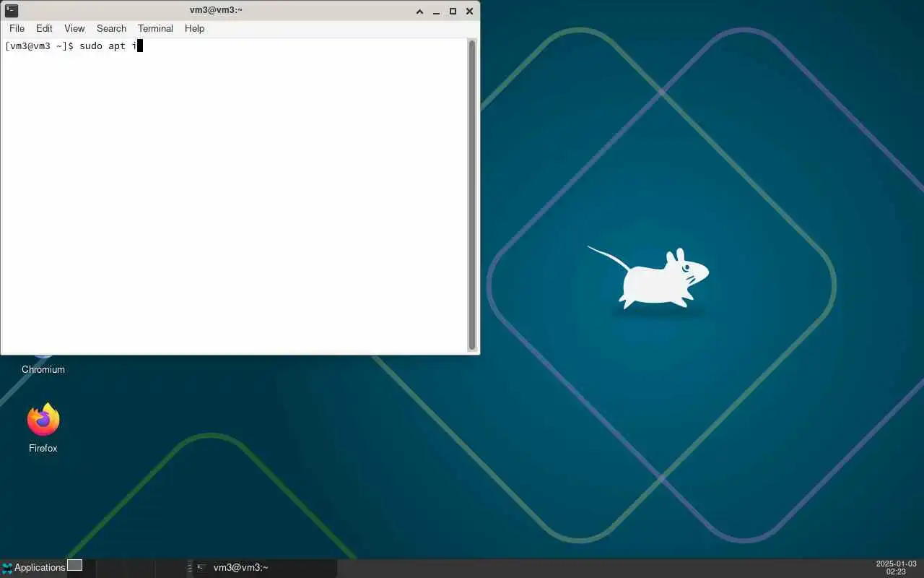Open the Applications menu in the panel

33,567
